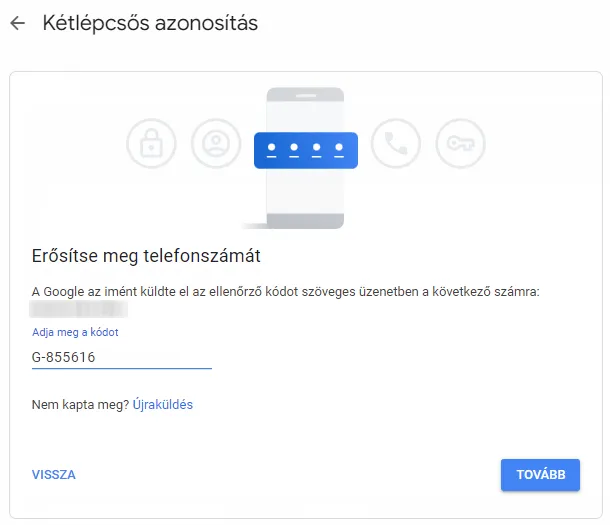
Task: Click the blue verification code dots badge
Action: coord(306,148)
